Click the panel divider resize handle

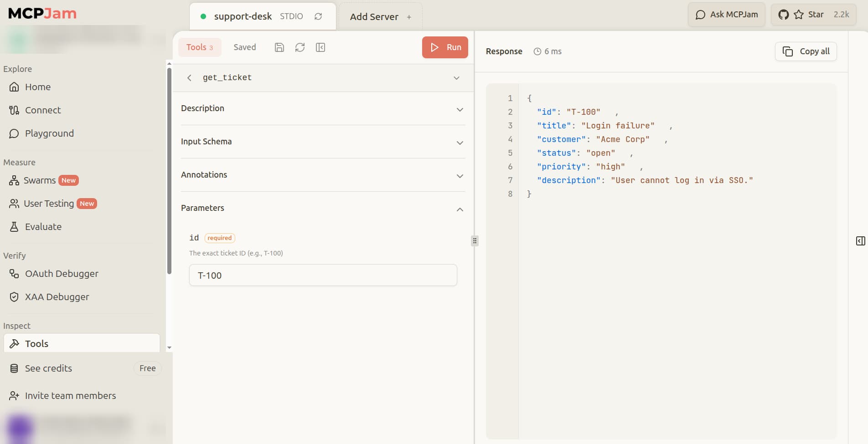tap(475, 241)
